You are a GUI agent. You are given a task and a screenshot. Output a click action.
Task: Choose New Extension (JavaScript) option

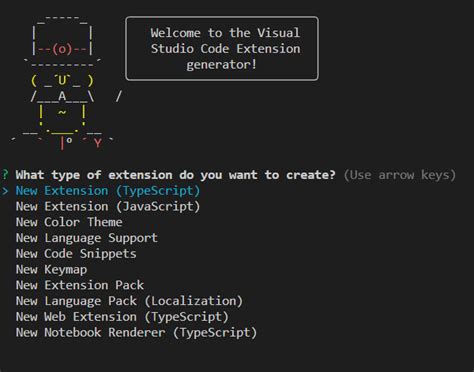tap(108, 207)
